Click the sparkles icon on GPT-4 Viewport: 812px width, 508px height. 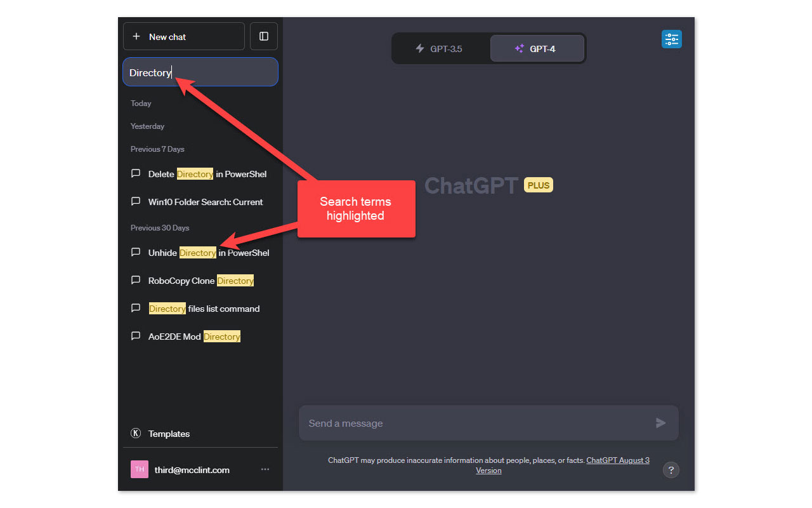[x=519, y=48]
